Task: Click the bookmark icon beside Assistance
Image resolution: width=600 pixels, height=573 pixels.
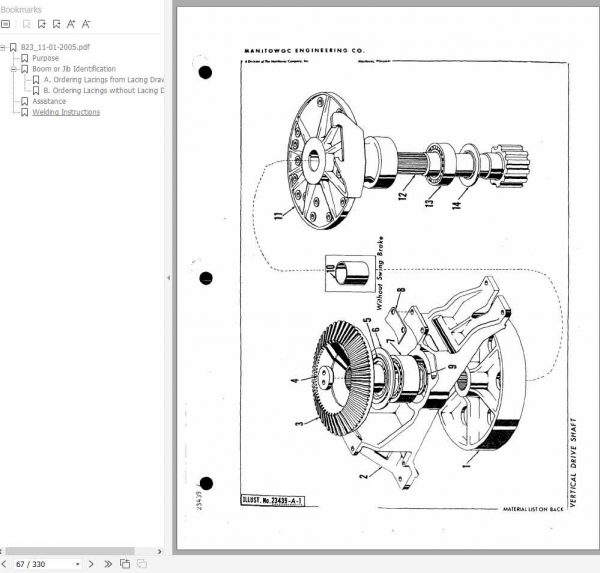Action: click(24, 101)
